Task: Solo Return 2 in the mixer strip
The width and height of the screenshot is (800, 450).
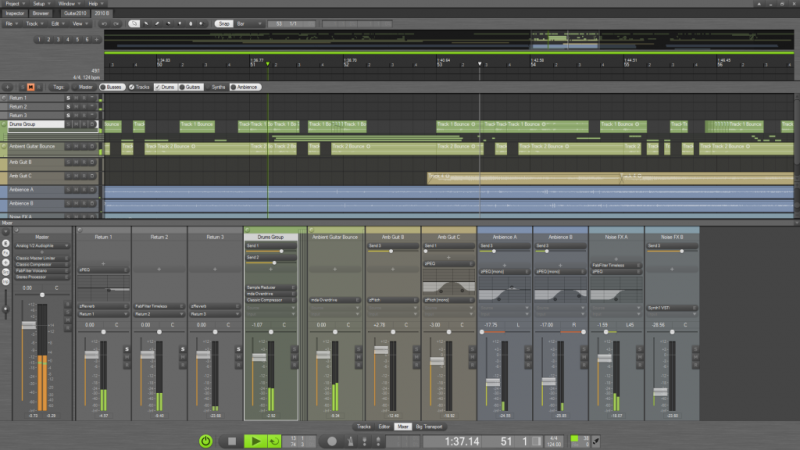Action: (183, 349)
